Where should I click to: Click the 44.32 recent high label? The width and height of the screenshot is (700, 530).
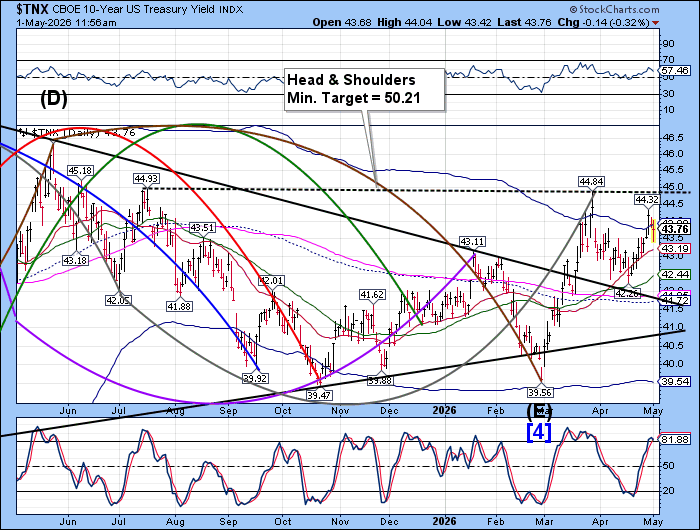[x=647, y=200]
